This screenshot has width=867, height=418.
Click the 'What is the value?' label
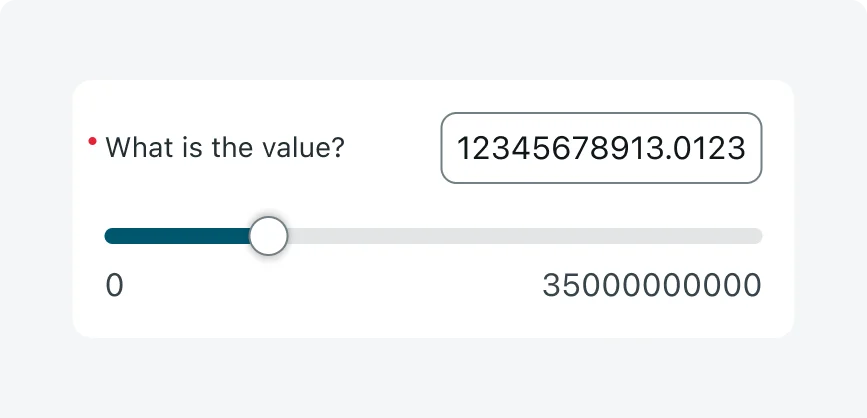click(x=225, y=148)
